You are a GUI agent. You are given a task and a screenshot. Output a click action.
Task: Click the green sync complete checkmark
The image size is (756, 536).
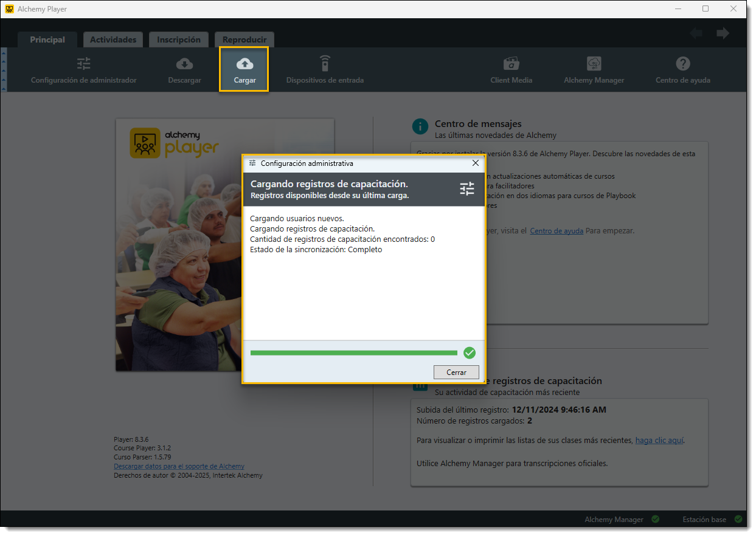coord(469,353)
